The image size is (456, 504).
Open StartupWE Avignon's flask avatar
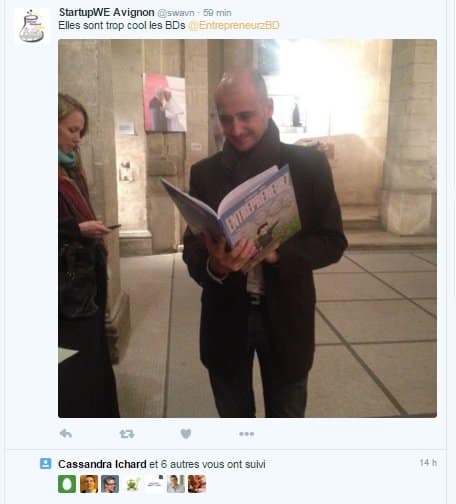32,26
